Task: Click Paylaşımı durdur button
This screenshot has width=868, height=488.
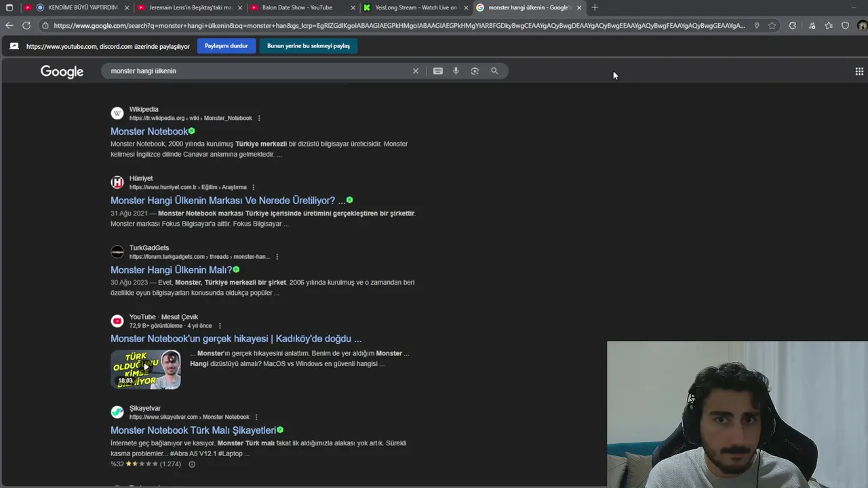Action: [x=226, y=46]
